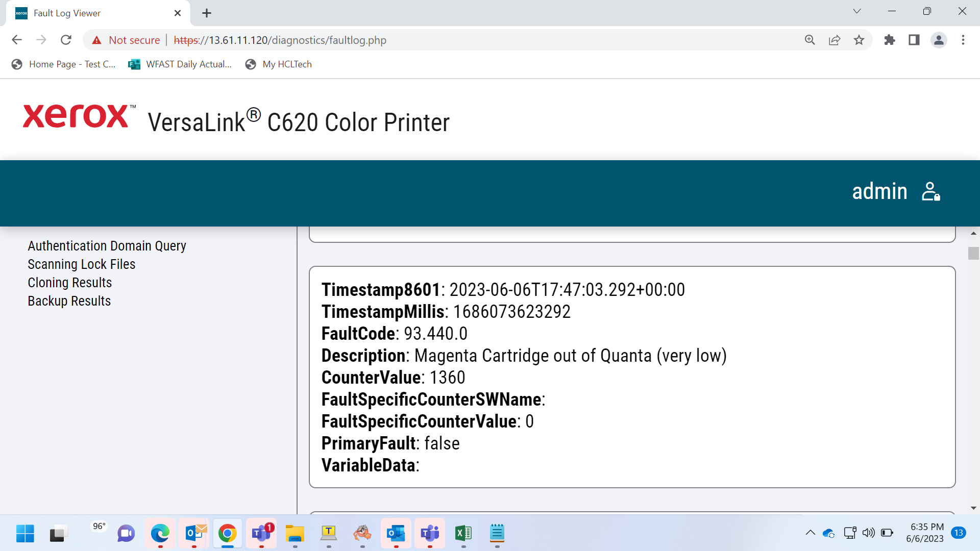Open Scanning Lock Files link
This screenshot has width=980, height=551.
click(82, 264)
